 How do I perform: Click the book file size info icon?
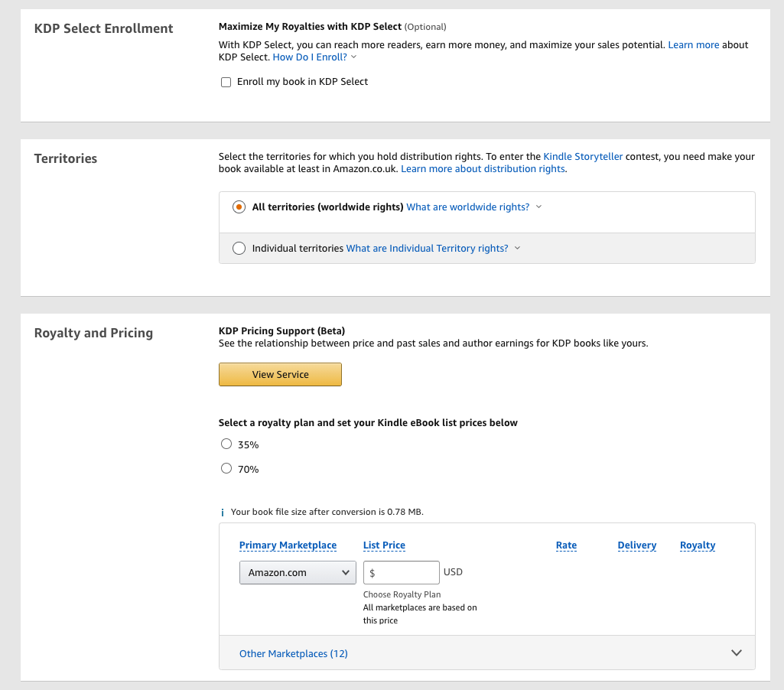click(223, 513)
